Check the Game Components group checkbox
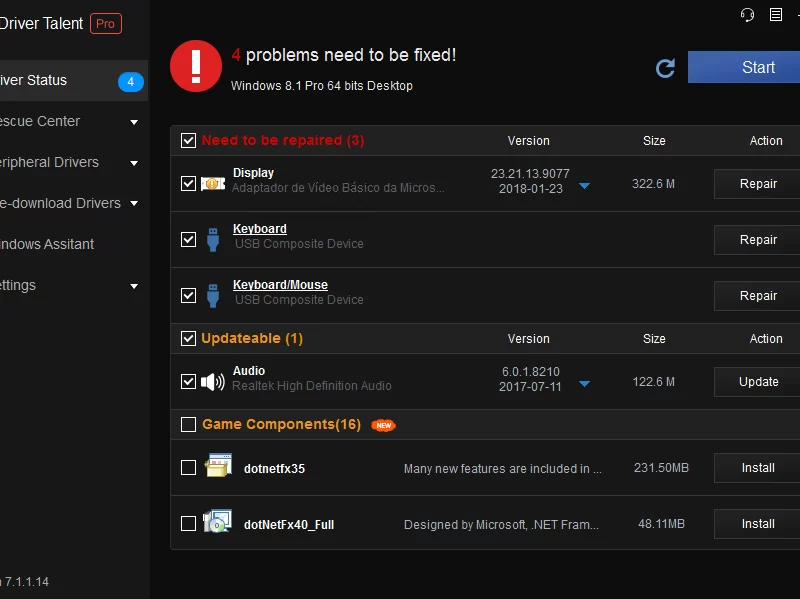The height and width of the screenshot is (599, 800). pyautogui.click(x=188, y=425)
